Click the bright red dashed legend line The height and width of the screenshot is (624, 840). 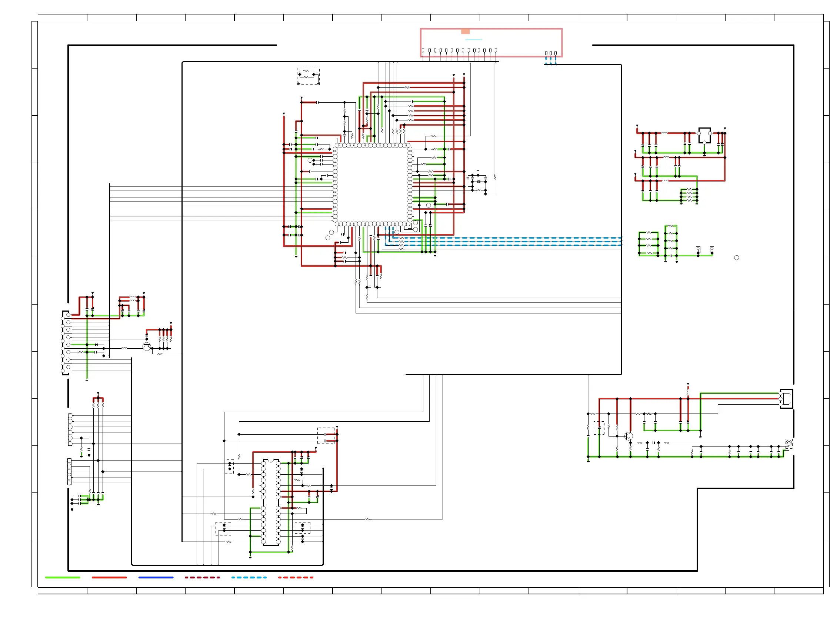pyautogui.click(x=295, y=578)
